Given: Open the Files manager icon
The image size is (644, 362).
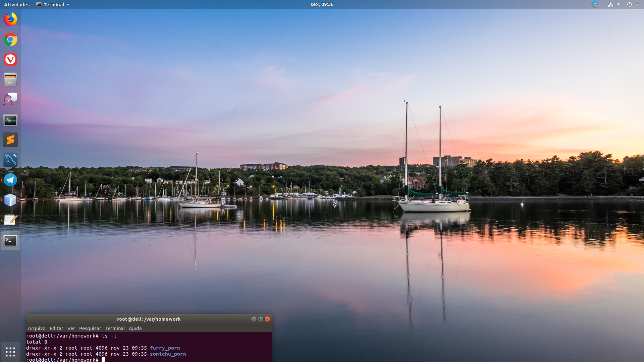Looking at the screenshot, I should click(x=10, y=79).
